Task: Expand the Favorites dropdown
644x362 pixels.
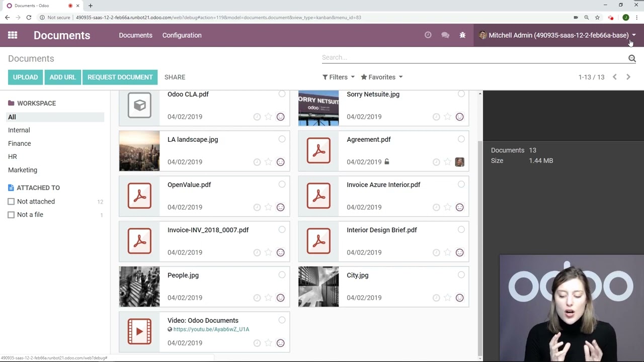Action: (382, 77)
